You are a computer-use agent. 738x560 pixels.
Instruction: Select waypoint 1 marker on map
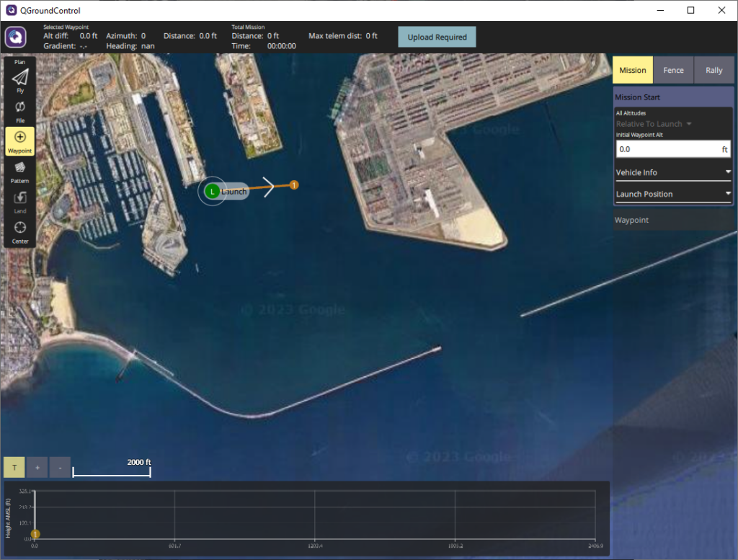294,185
